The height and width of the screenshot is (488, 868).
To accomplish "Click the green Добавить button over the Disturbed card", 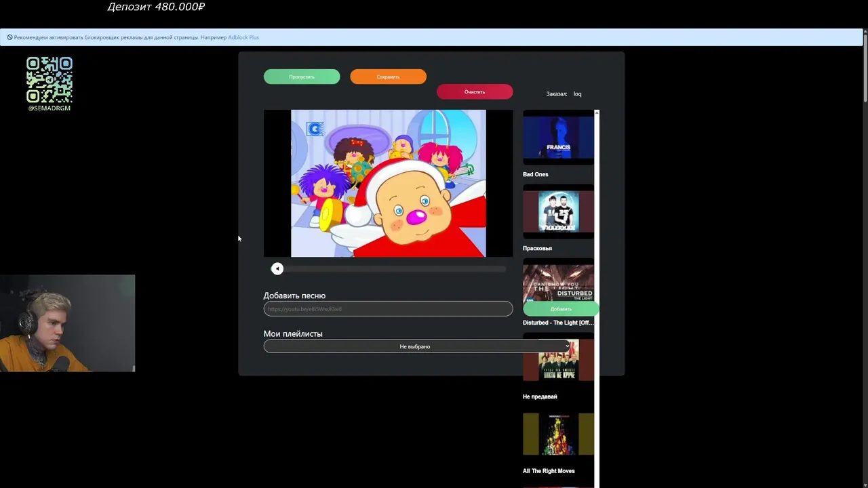I will pos(561,309).
